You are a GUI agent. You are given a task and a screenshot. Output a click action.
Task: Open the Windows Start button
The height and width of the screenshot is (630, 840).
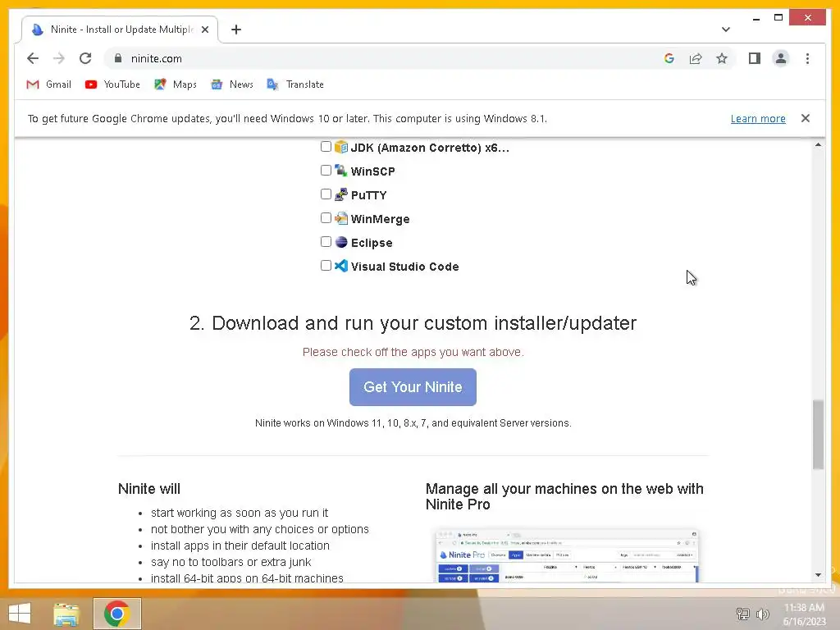20,614
